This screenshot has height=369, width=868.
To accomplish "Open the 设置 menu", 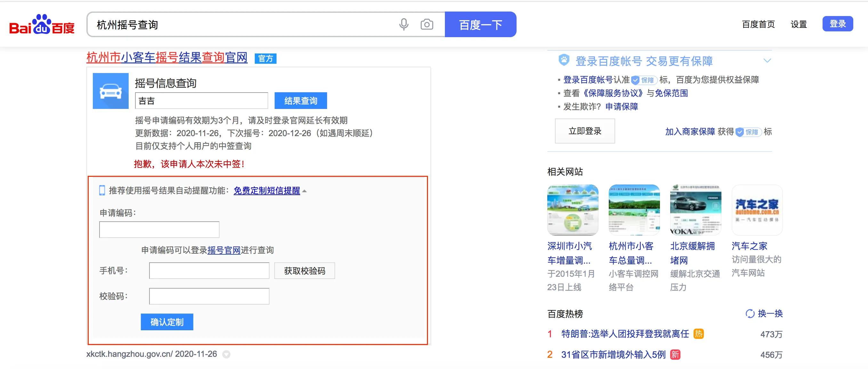I will [799, 24].
